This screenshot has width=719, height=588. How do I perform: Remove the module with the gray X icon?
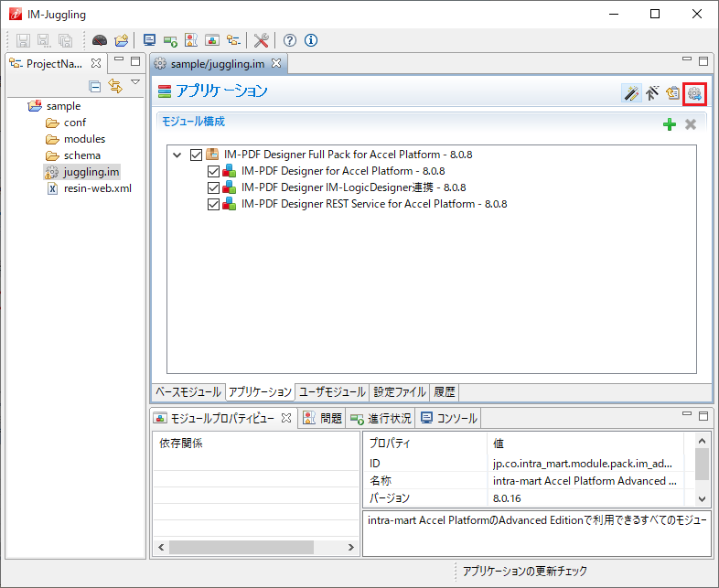click(x=691, y=124)
